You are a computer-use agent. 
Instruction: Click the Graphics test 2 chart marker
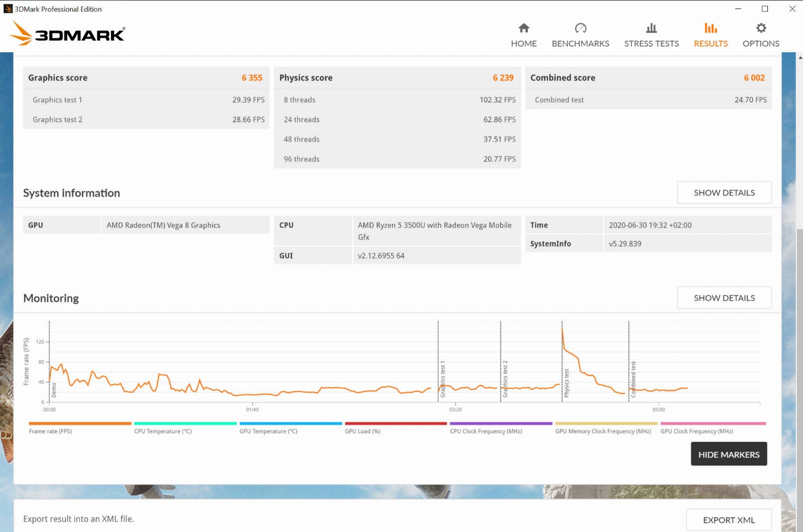click(x=505, y=379)
